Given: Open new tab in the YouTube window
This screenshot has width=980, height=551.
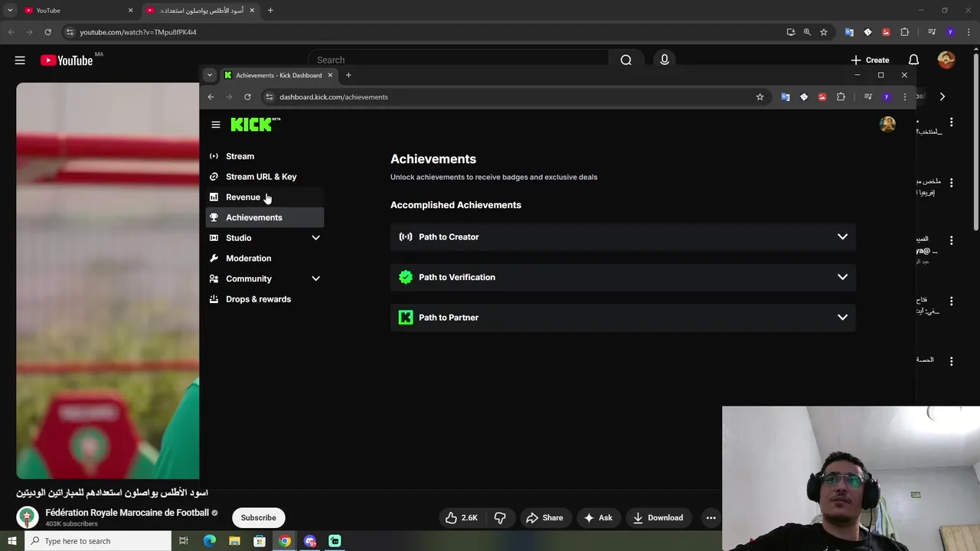Looking at the screenshot, I should click(270, 11).
